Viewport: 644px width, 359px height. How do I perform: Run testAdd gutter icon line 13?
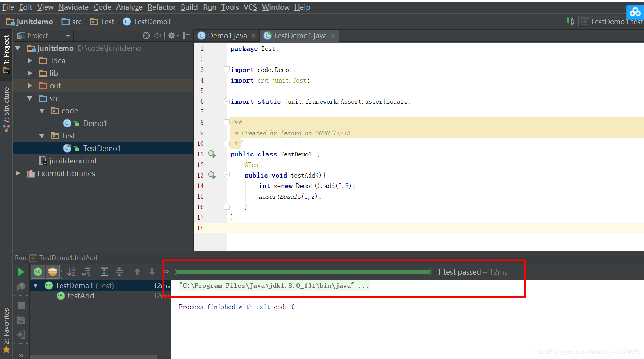(212, 175)
